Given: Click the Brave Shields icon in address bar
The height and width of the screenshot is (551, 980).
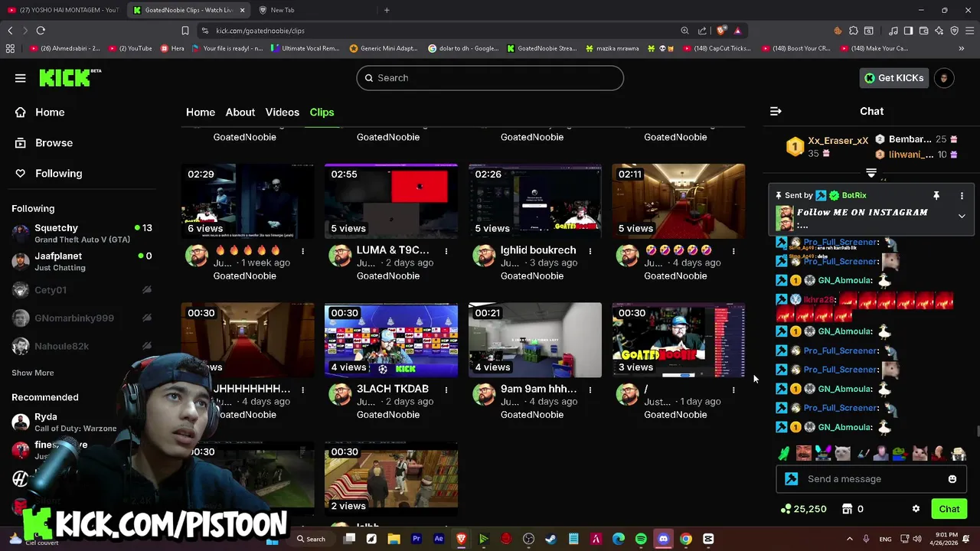Looking at the screenshot, I should pyautogui.click(x=721, y=31).
